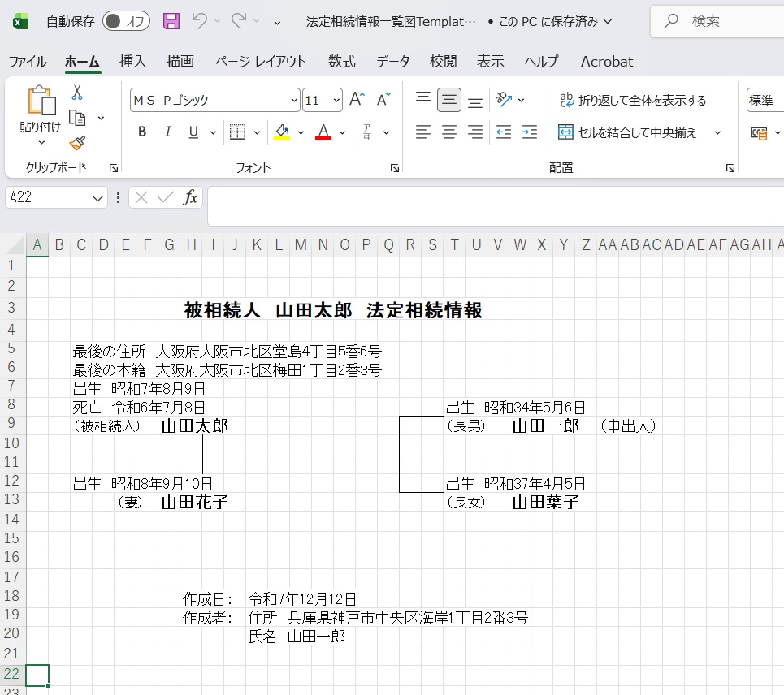
Task: Click the Increase Font Size icon
Action: 357,100
